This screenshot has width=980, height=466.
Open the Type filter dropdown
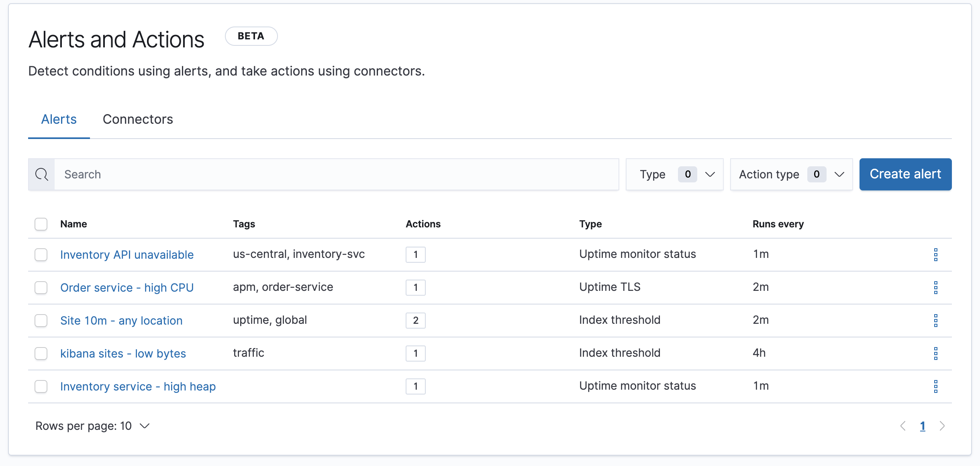coord(675,174)
